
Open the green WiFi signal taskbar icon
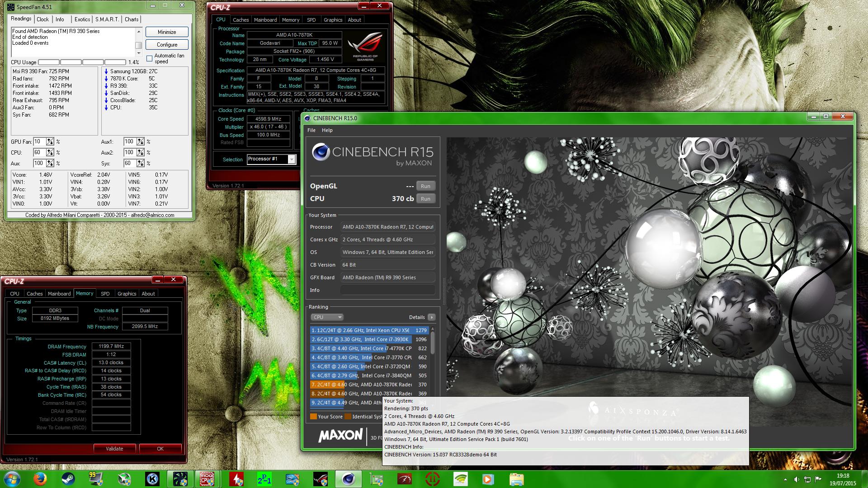pyautogui.click(x=460, y=479)
